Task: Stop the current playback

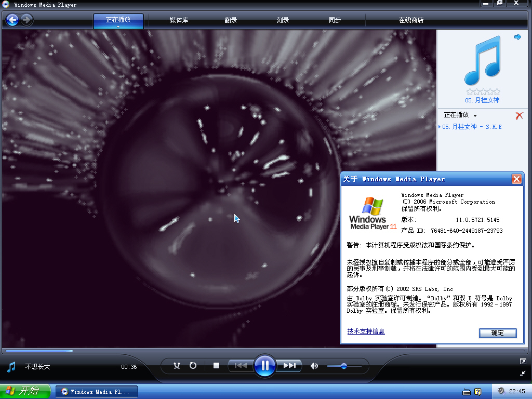Action: coord(216,365)
